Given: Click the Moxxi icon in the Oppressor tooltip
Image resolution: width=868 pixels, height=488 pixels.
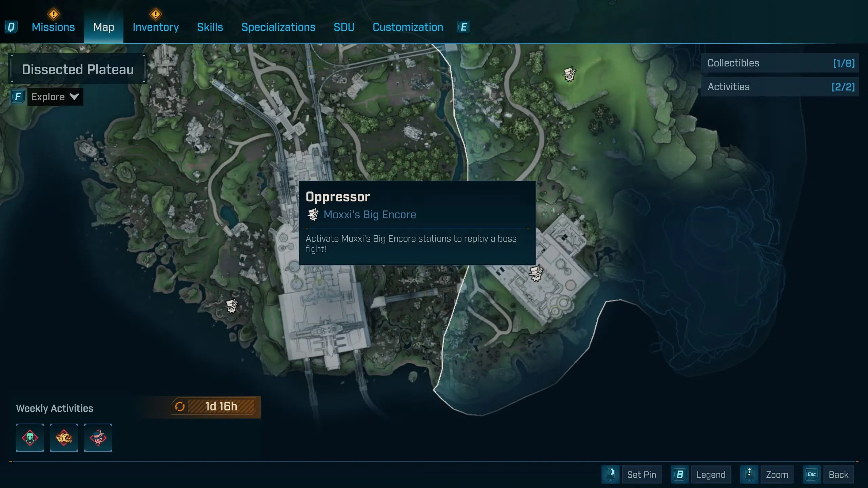Looking at the screenshot, I should coord(313,215).
